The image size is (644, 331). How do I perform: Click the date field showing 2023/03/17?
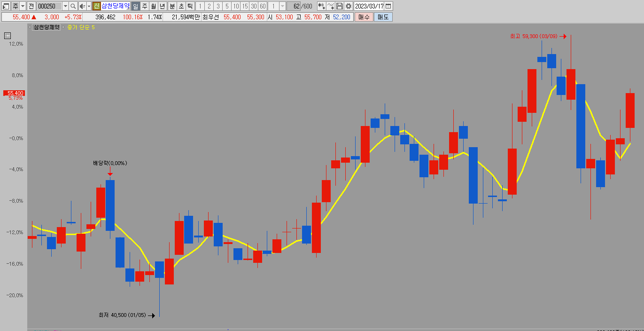[369, 6]
